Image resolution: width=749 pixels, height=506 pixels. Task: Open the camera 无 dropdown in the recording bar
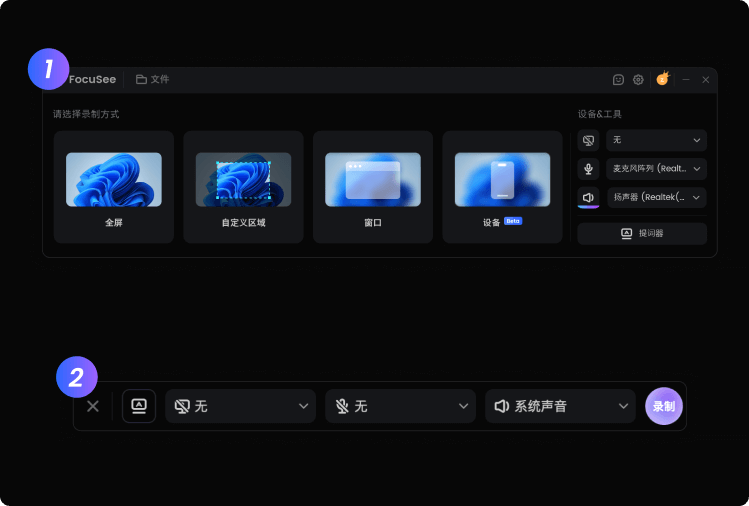point(240,406)
